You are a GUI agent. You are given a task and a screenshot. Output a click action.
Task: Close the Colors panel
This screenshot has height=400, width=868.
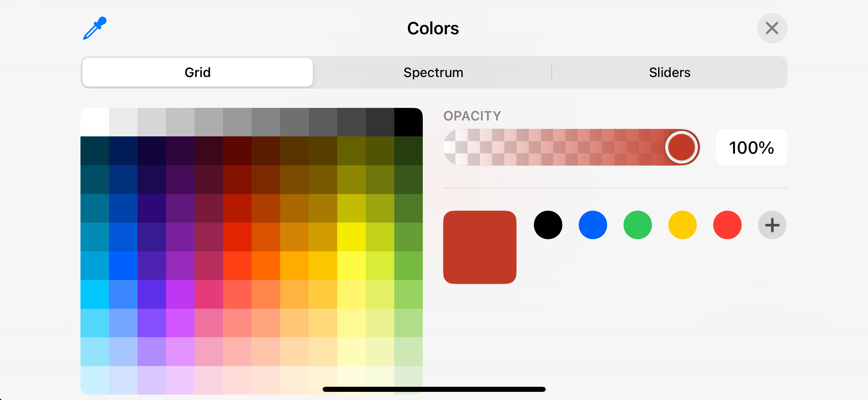tap(772, 28)
